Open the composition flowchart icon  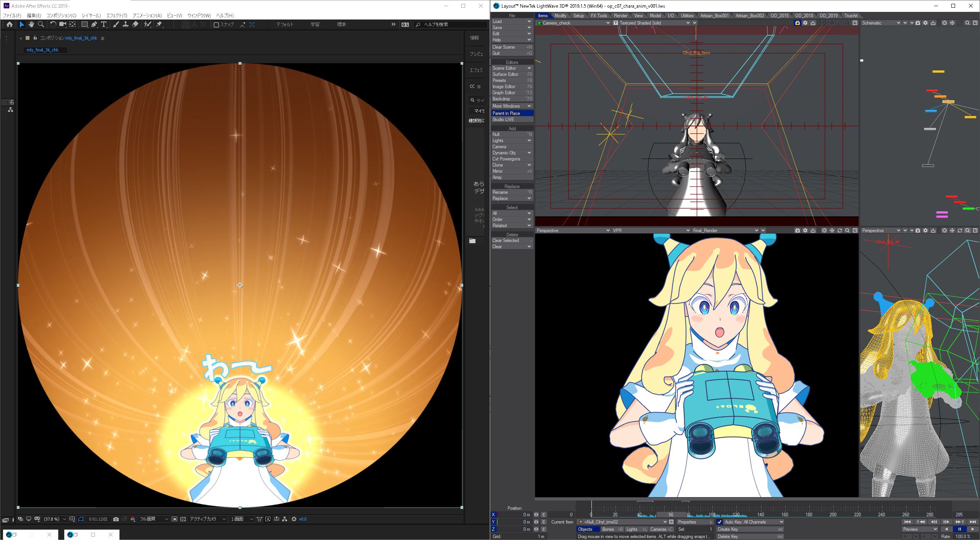coord(285,519)
